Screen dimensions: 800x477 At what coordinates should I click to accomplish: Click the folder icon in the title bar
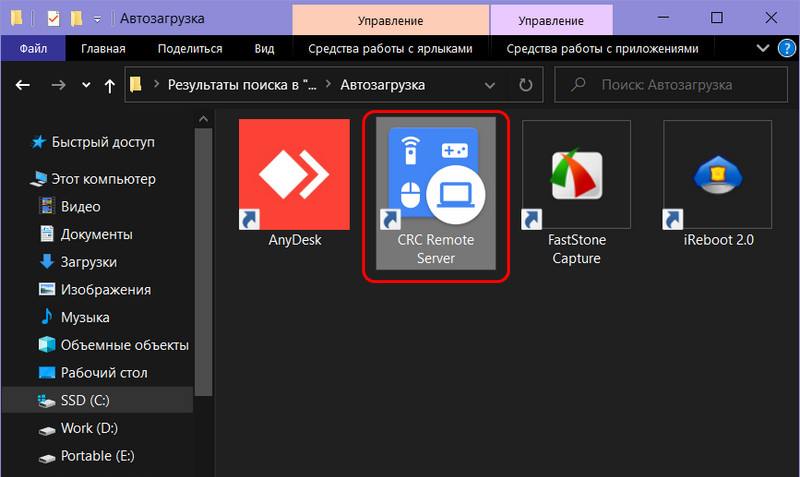pyautogui.click(x=16, y=18)
